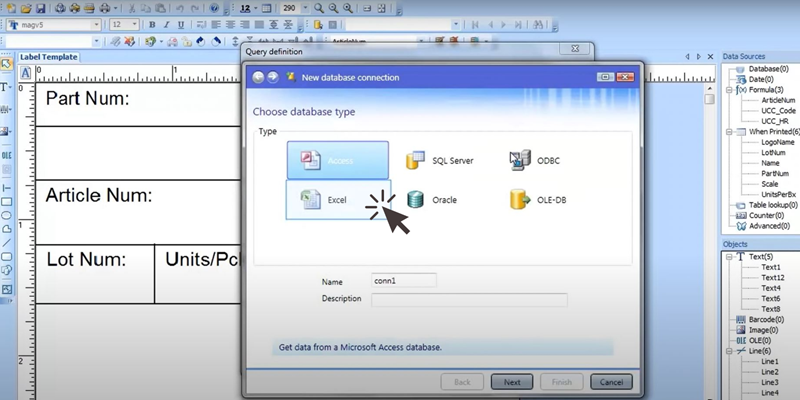The width and height of the screenshot is (800, 400).
Task: Click the Part Num: label text
Action: 87,98
